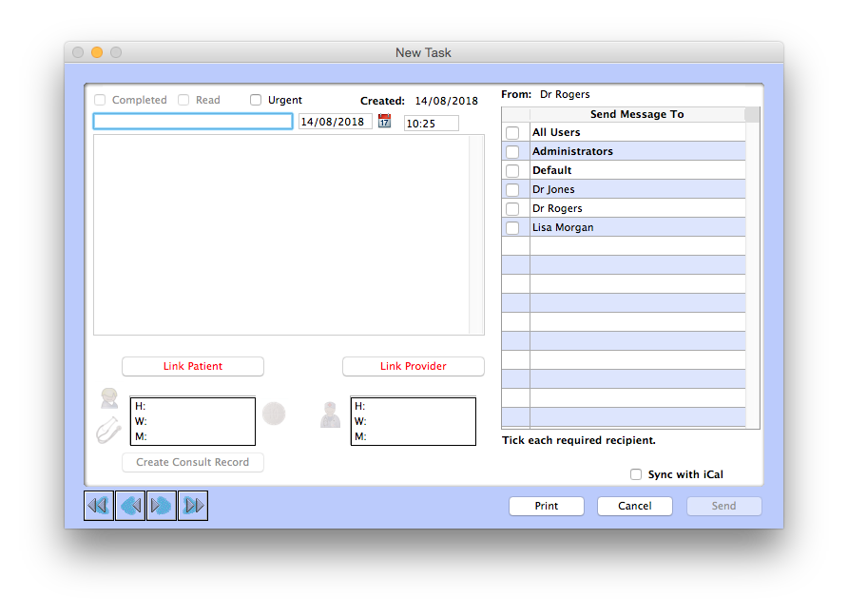Click the Created date value 14/08/2018
The image size is (848, 616).
pos(446,101)
